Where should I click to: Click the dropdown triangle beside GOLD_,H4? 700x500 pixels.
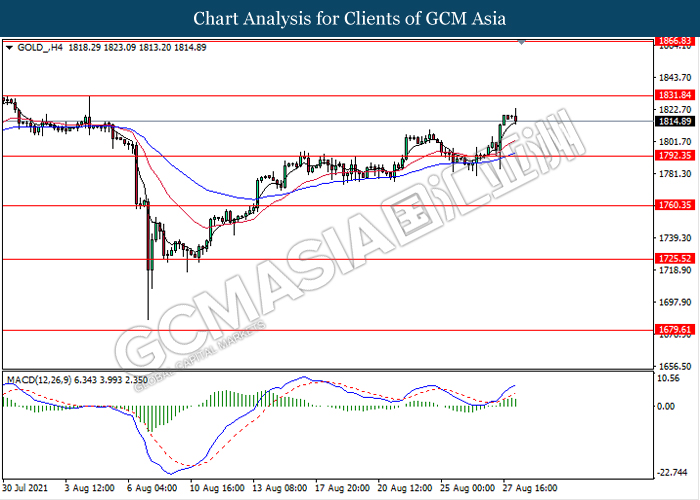click(9, 47)
